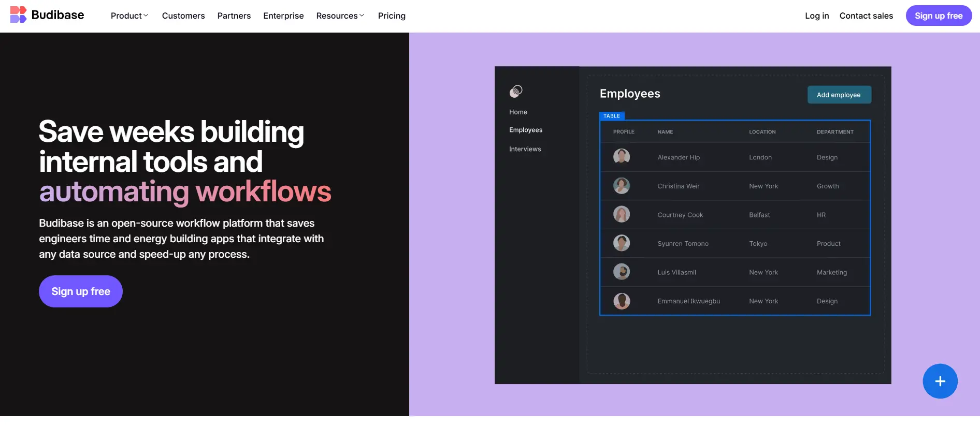
Task: Click the Belfast location cell
Action: pos(759,215)
